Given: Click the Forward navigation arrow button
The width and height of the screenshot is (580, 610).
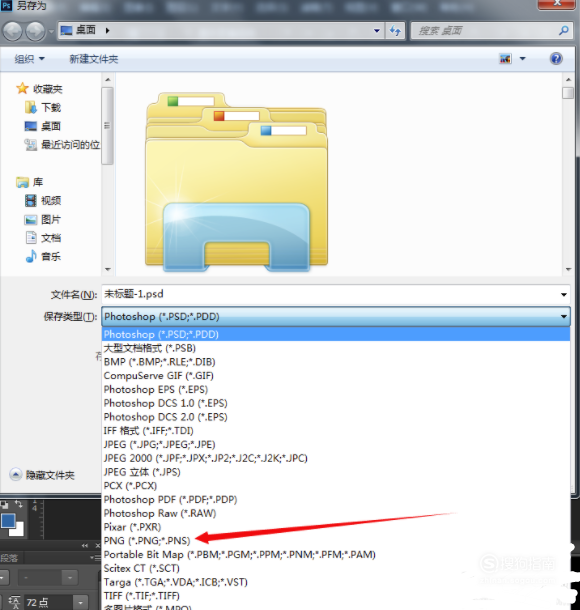Looking at the screenshot, I should tap(35, 31).
